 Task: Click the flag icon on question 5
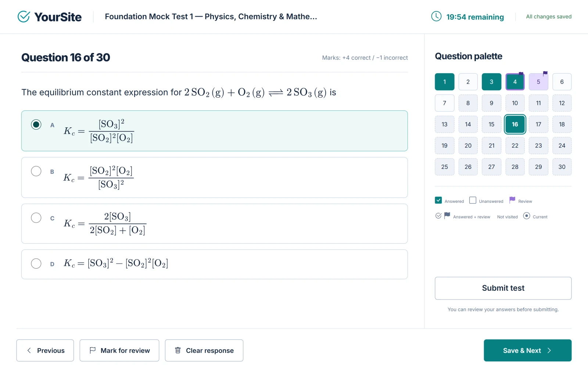click(x=545, y=74)
